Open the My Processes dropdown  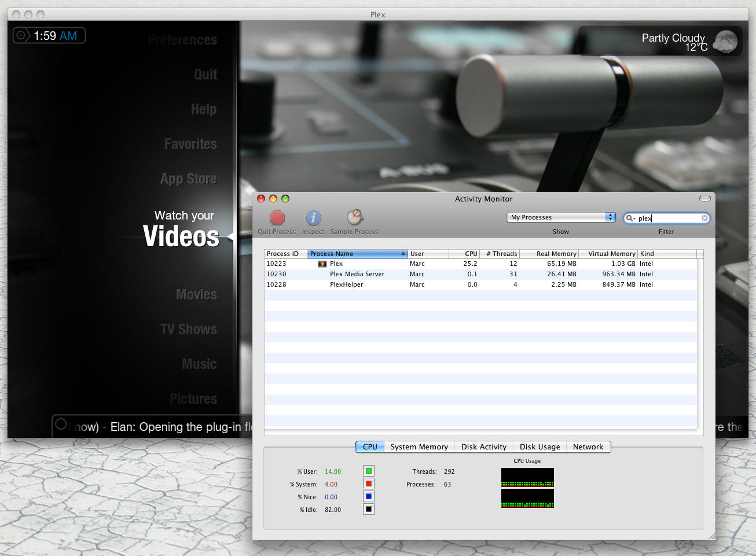[x=561, y=217]
